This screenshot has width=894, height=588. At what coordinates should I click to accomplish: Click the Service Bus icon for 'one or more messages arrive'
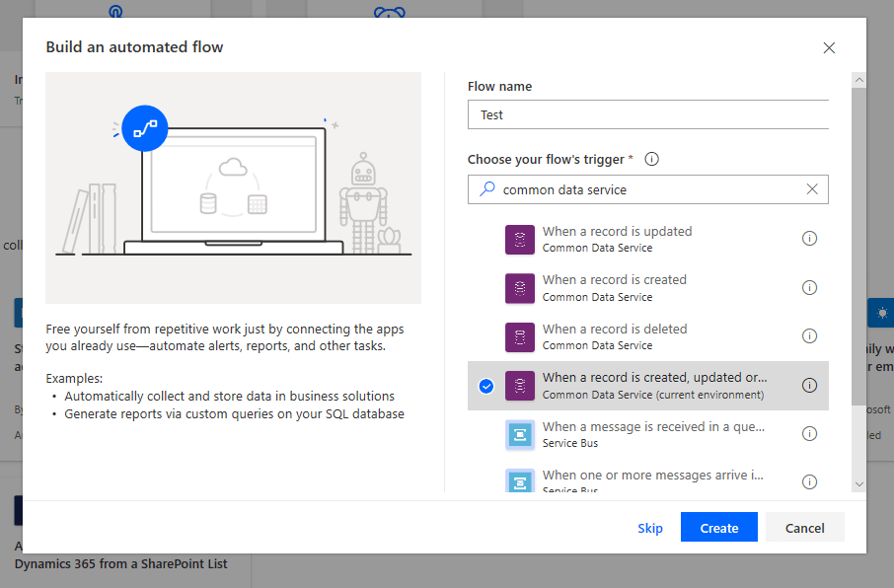pos(519,480)
